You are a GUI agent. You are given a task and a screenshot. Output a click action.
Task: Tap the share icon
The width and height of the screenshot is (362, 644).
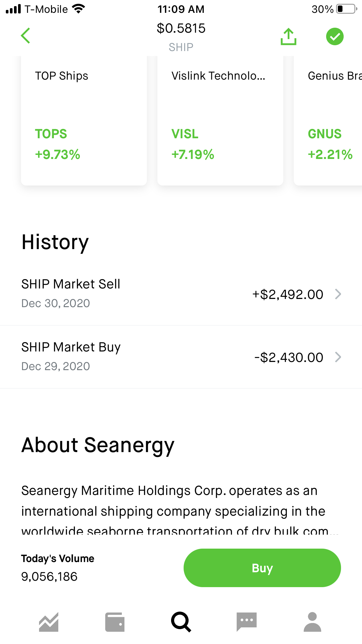point(288,37)
